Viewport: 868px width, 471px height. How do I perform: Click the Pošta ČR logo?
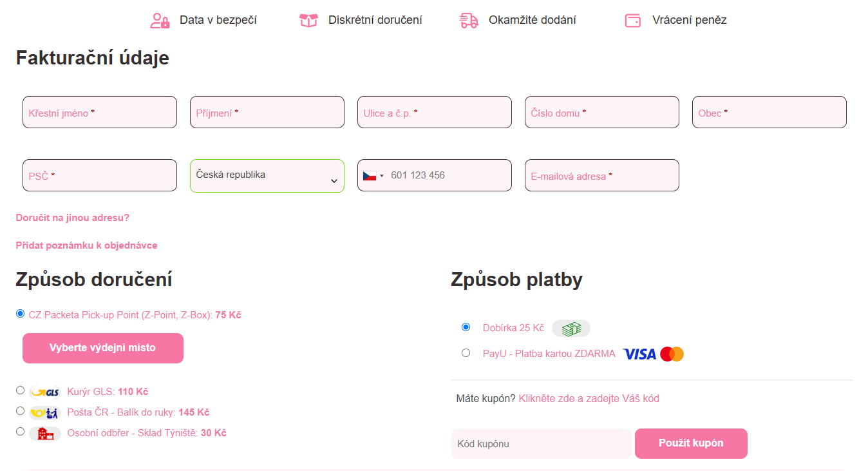pos(44,412)
